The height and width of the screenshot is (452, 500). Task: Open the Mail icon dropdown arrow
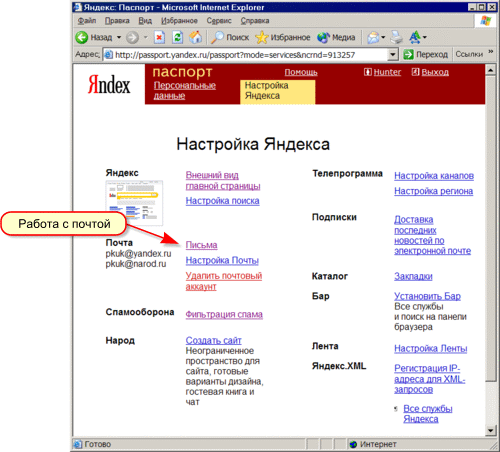383,37
